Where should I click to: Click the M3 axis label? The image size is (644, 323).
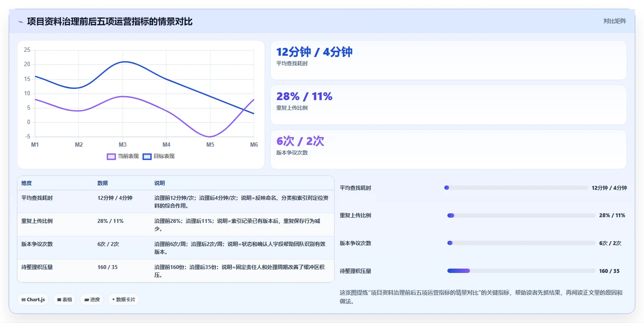tap(123, 145)
